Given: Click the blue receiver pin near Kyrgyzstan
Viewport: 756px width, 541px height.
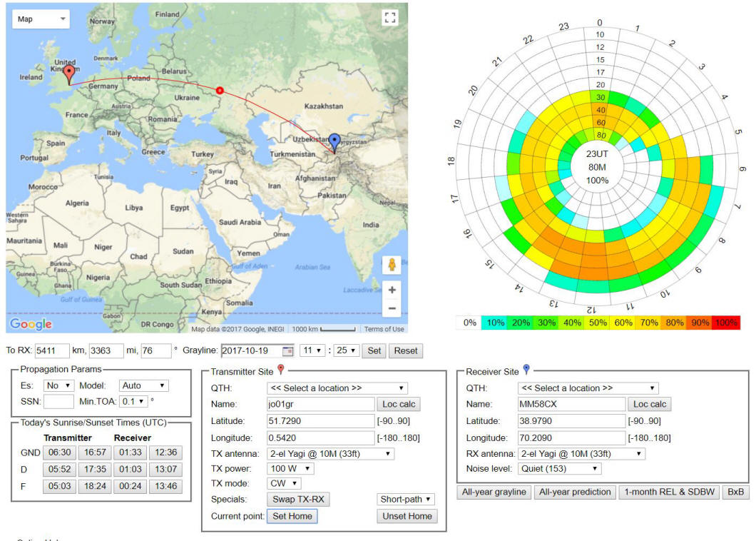Looking at the screenshot, I should [x=334, y=144].
